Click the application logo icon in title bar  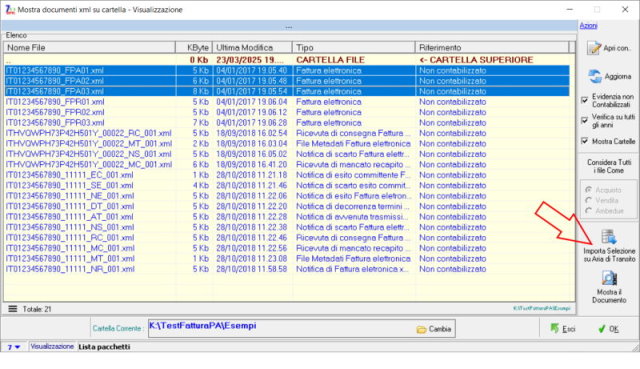pos(9,9)
